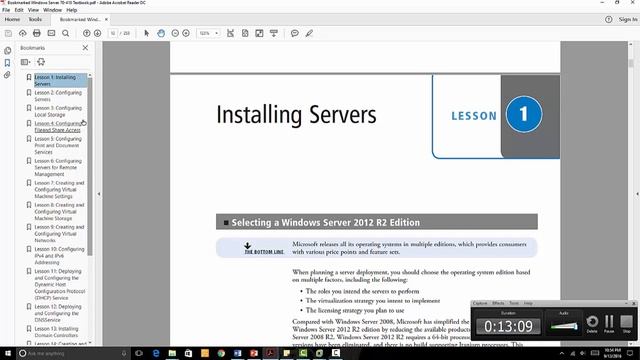Open Chrome from the taskbar
The image size is (640, 360).
(x=221, y=353)
